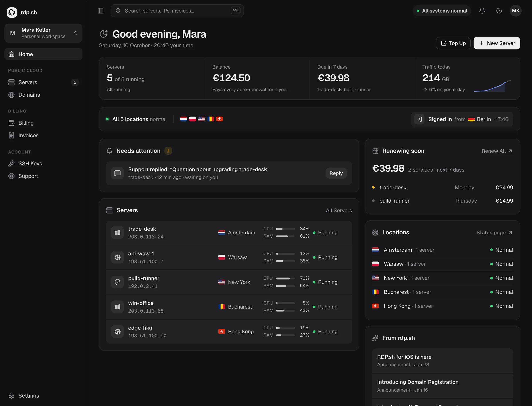
Task: Click the rdp.sh logo icon
Action: (12, 12)
